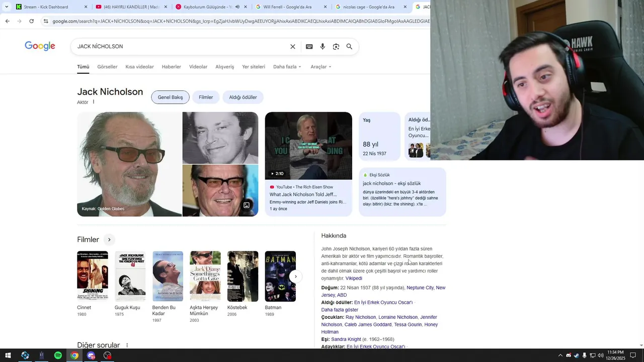This screenshot has width=644, height=362.
Task: Open the Guguk Kuşu movie poster
Action: pos(130,276)
